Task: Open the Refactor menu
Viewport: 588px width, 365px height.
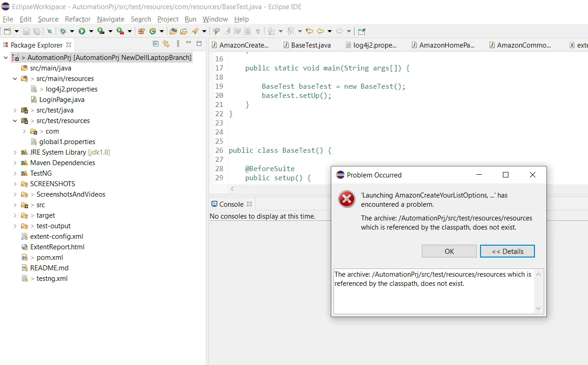Action: (78, 19)
